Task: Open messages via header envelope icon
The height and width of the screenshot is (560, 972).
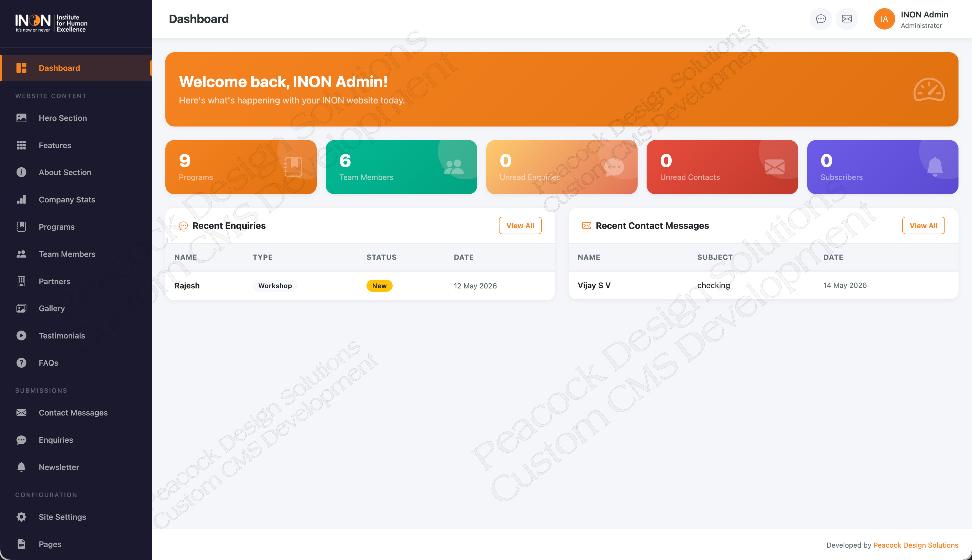Action: [847, 19]
